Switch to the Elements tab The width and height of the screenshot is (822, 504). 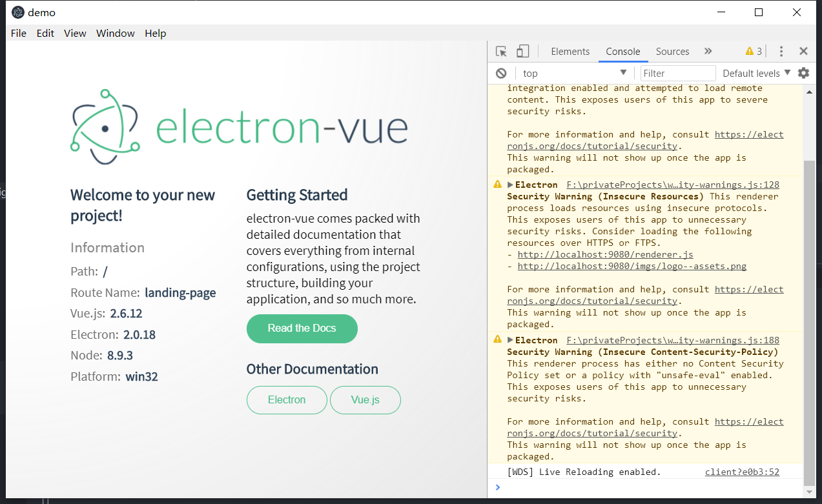pos(570,52)
